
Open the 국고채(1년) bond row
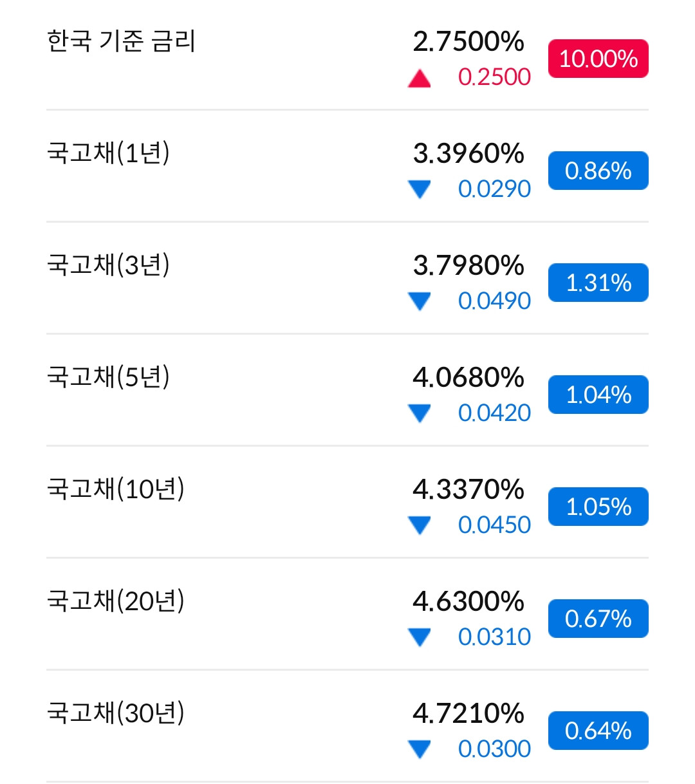pos(347,166)
